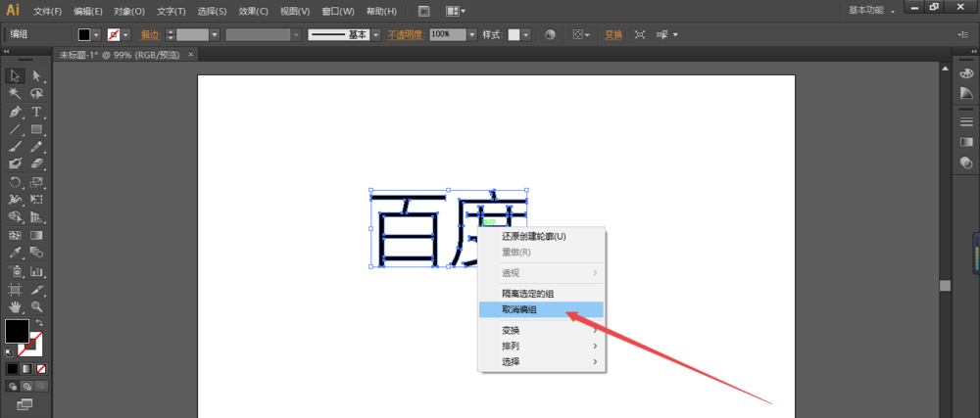The width and height of the screenshot is (980, 418).
Task: Select the Blob Brush tool
Action: coord(15,163)
